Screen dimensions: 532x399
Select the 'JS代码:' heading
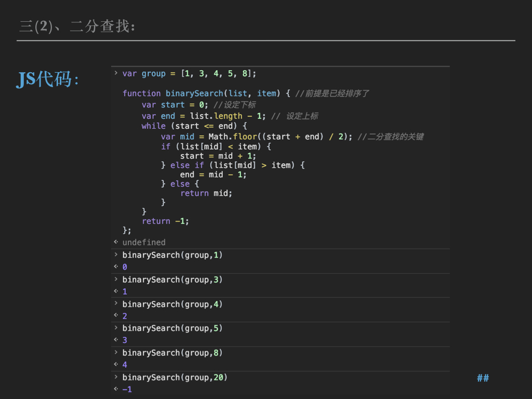[48, 79]
